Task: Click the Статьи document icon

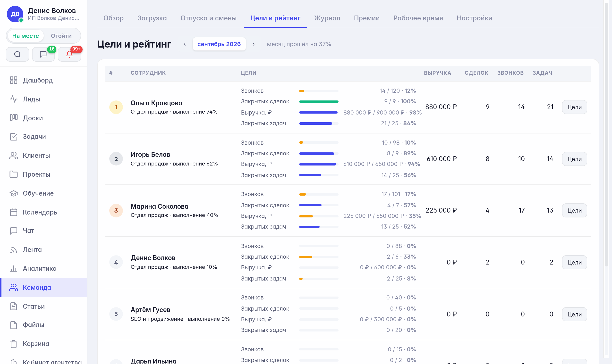Action: [x=14, y=306]
